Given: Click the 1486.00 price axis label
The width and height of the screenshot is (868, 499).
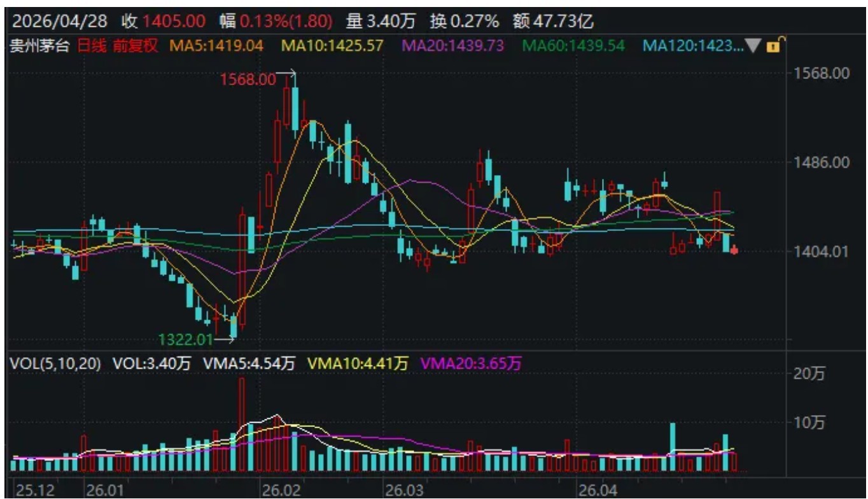Looking at the screenshot, I should (822, 162).
